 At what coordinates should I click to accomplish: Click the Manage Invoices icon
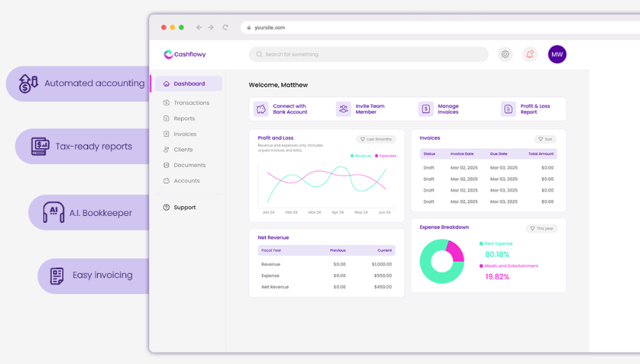tap(425, 109)
